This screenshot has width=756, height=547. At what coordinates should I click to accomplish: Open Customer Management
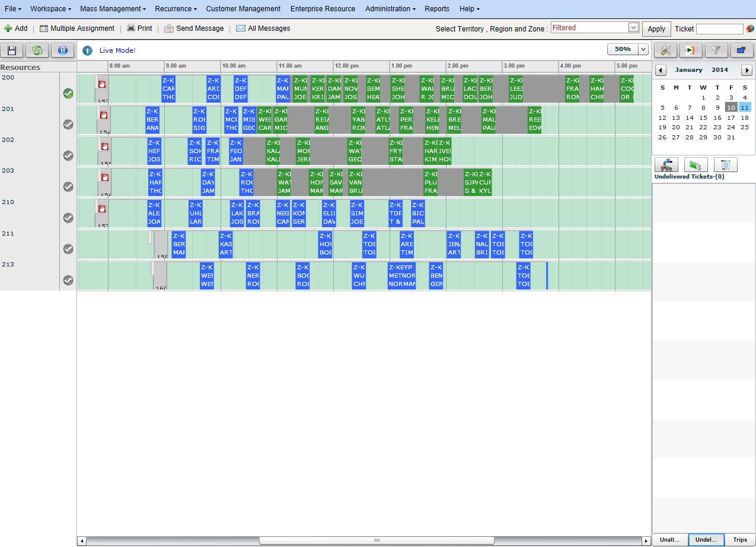click(243, 9)
